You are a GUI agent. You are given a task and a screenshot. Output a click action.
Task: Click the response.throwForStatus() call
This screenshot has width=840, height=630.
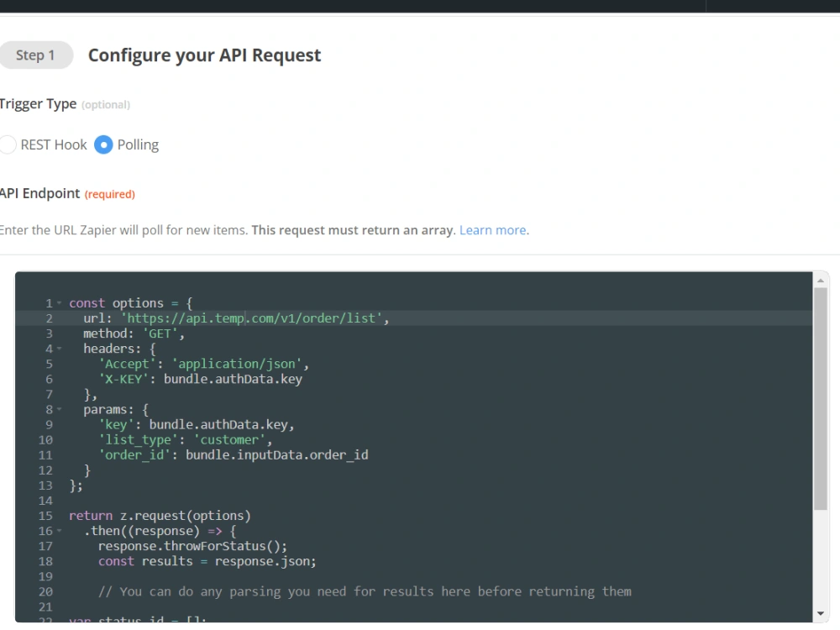click(193, 545)
